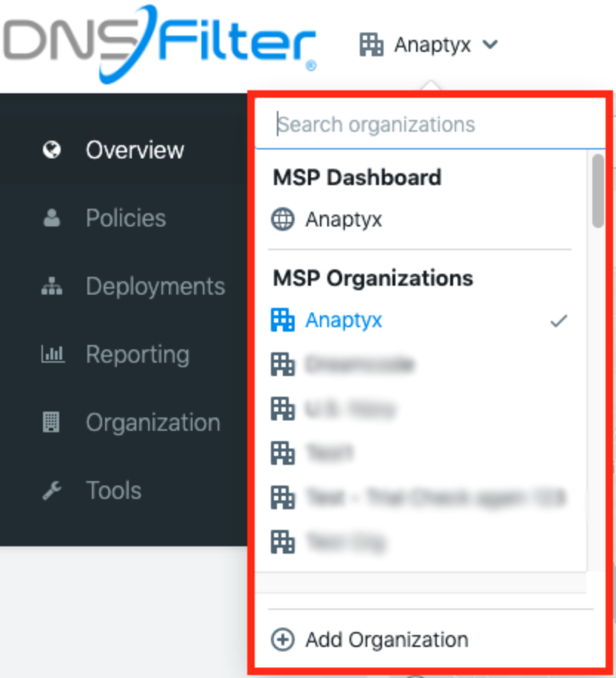This screenshot has width=616, height=678.
Task: Open the Organization menu item
Action: pos(153,423)
